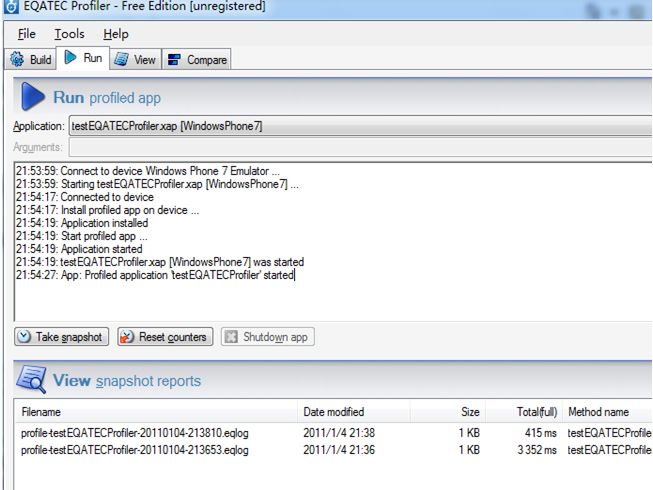Click the Run tab play icon
Screen dimensions: 653x490
(x=70, y=57)
